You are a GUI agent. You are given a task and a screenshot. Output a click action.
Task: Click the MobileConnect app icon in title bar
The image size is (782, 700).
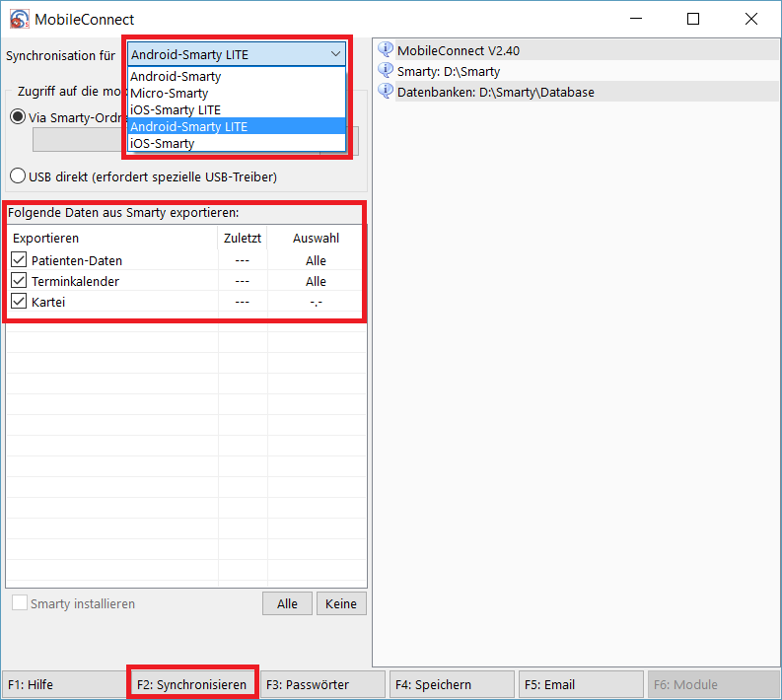click(19, 19)
